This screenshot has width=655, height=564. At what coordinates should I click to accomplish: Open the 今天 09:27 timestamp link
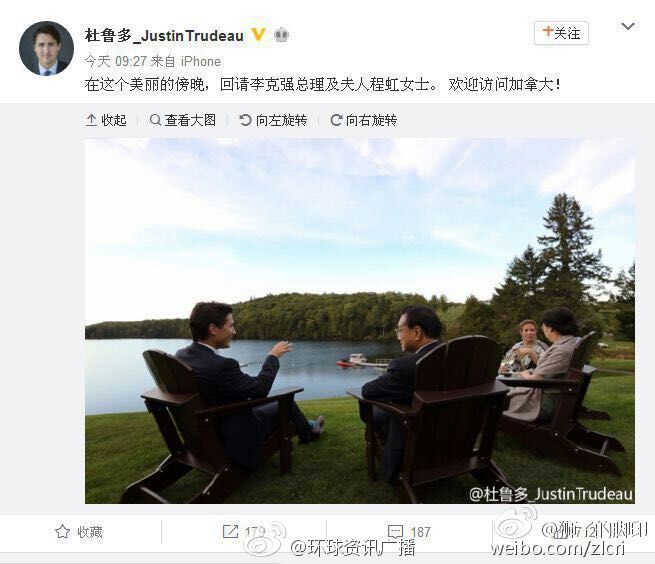click(116, 61)
